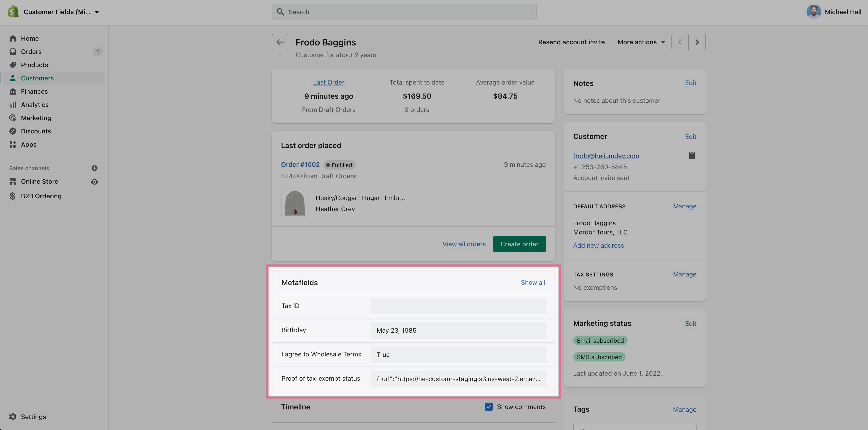Click the Customers person icon

pyautogui.click(x=13, y=78)
